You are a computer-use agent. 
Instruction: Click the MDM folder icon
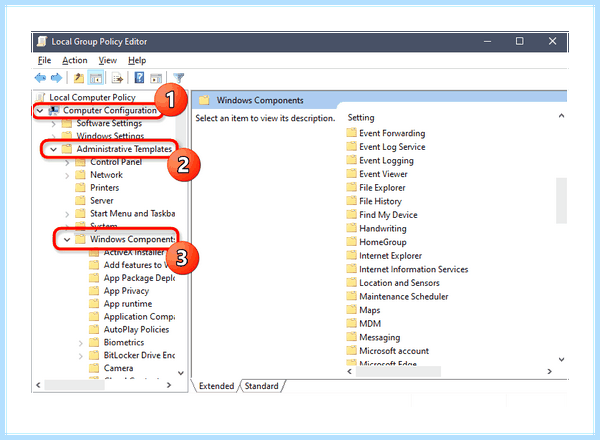pyautogui.click(x=351, y=323)
